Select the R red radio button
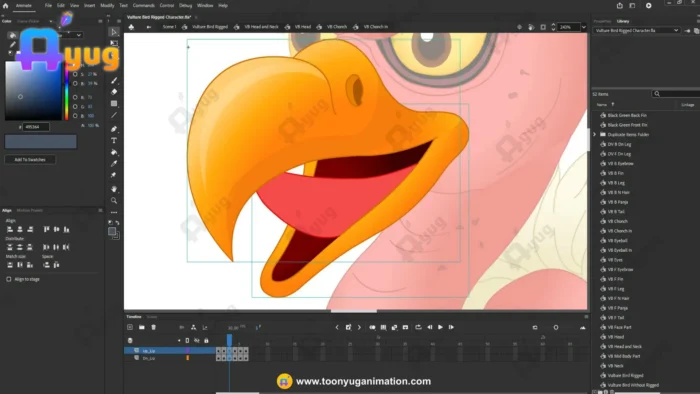Image resolution: width=700 pixels, height=394 pixels. pos(75,97)
